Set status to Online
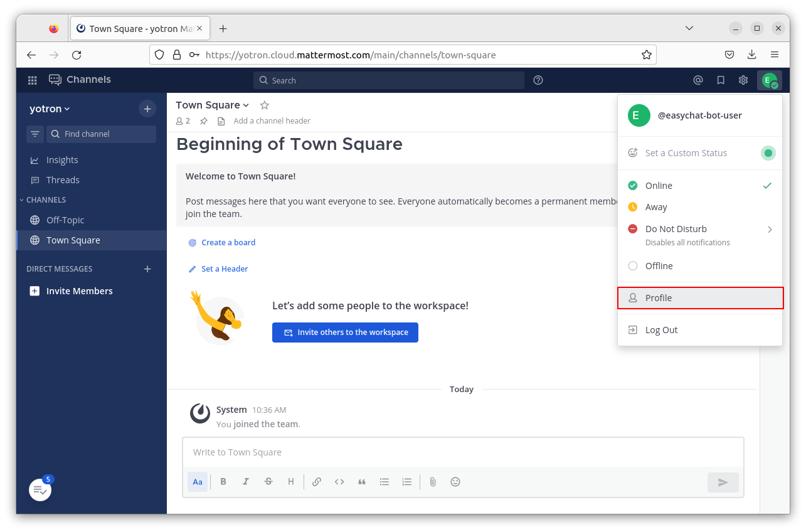The image size is (806, 532). click(700, 186)
